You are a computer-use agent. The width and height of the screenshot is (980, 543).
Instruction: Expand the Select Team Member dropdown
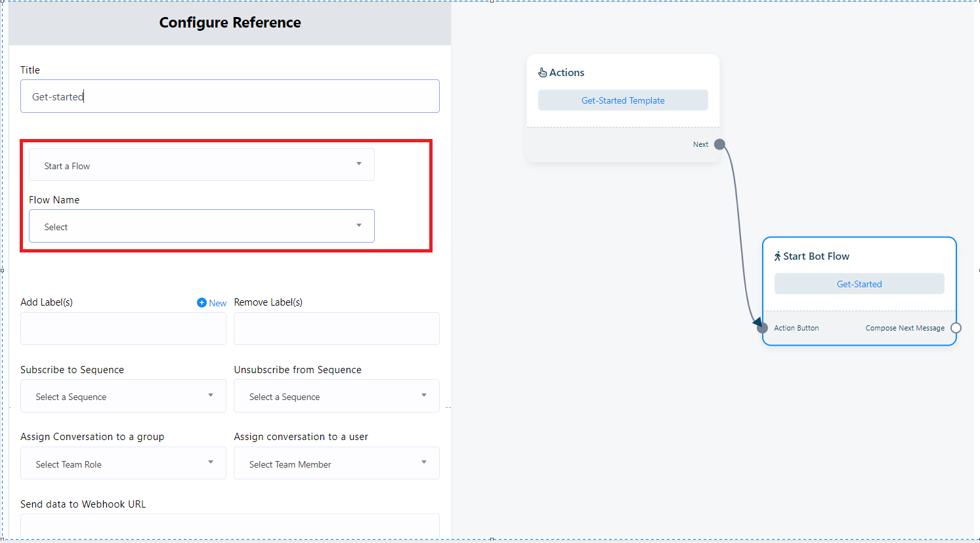click(336, 464)
